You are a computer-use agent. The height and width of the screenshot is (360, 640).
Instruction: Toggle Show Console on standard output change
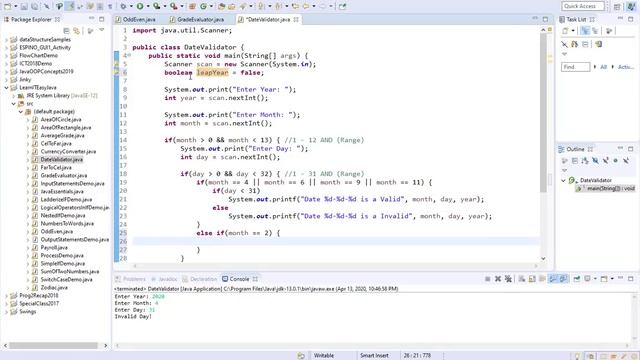click(x=553, y=279)
